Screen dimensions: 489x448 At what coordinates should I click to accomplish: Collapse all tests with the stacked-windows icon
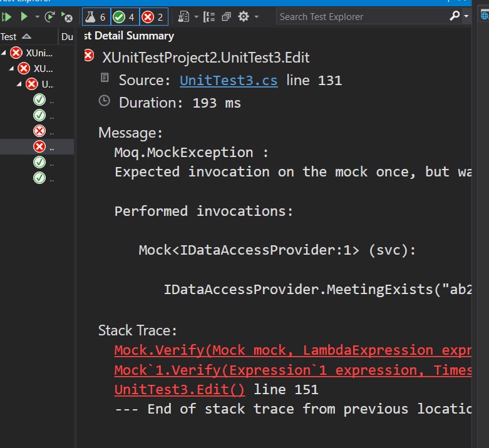(x=227, y=16)
